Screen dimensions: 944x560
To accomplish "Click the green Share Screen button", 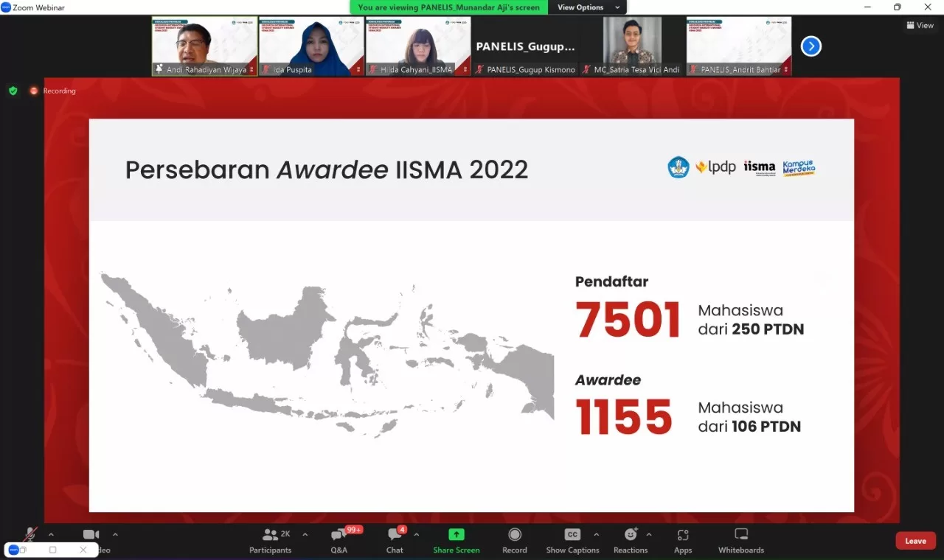I will point(457,540).
